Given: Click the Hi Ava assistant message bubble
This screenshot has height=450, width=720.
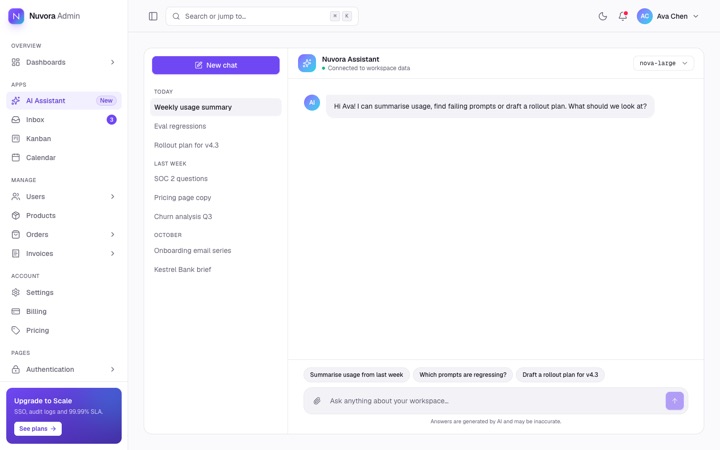Looking at the screenshot, I should 490,106.
